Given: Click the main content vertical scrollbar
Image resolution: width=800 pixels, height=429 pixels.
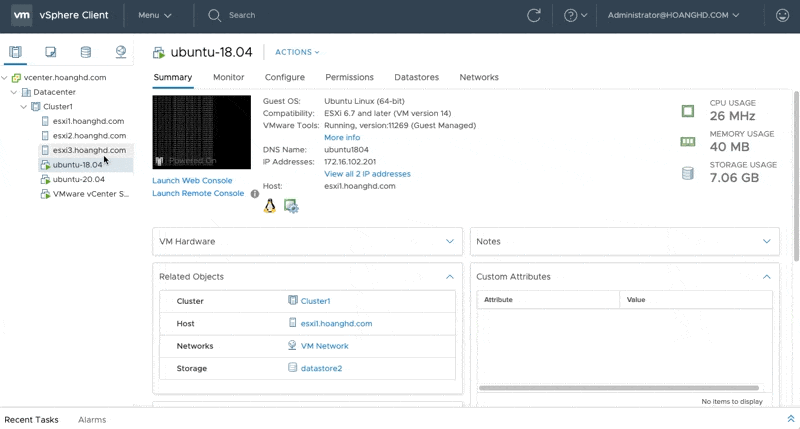Looking at the screenshot, I should (796, 176).
